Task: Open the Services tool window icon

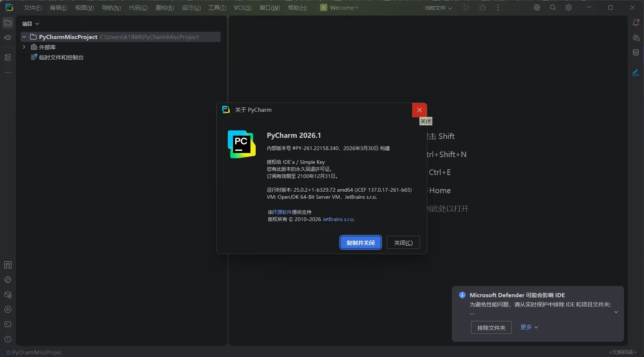Action: (7, 309)
